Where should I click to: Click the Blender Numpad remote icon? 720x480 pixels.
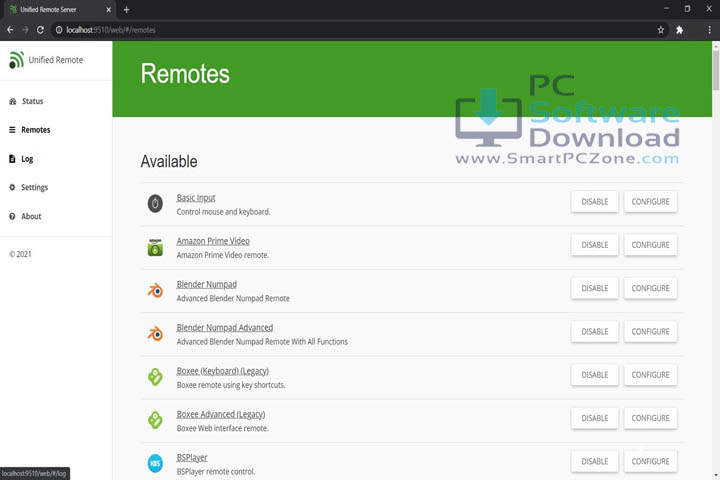pyautogui.click(x=155, y=290)
